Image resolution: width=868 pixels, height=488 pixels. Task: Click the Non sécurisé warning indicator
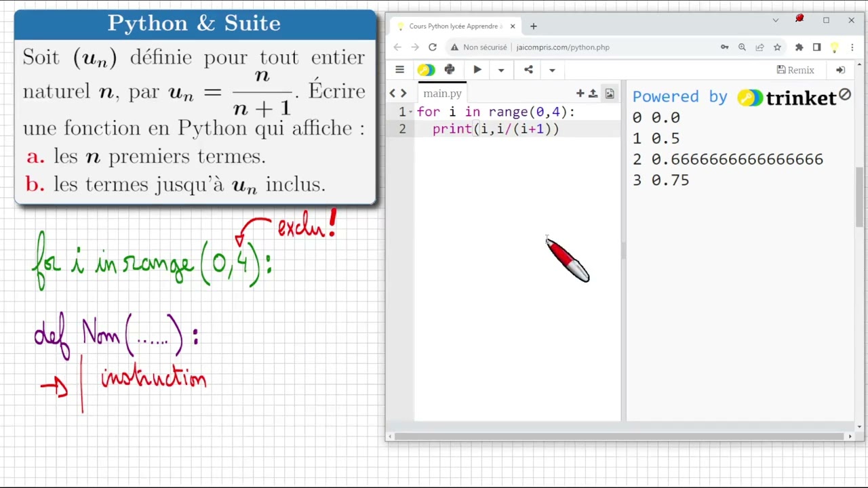click(x=478, y=47)
